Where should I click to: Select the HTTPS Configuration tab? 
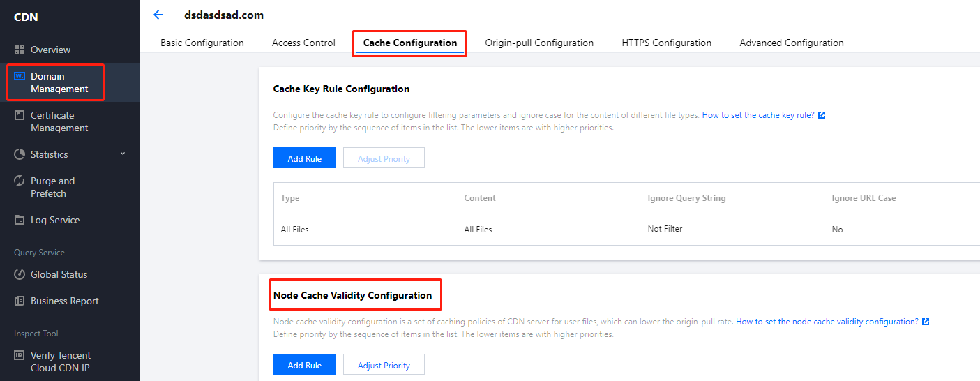click(x=666, y=43)
